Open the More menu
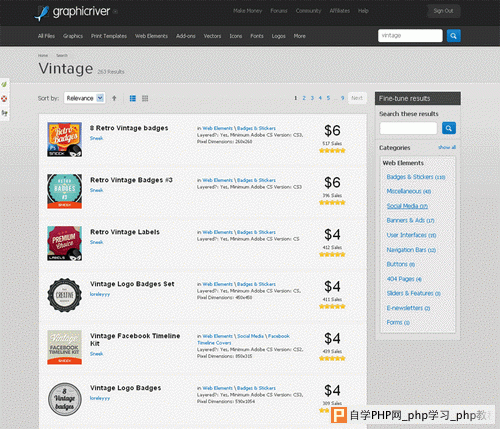This screenshot has width=500, height=429. point(299,36)
